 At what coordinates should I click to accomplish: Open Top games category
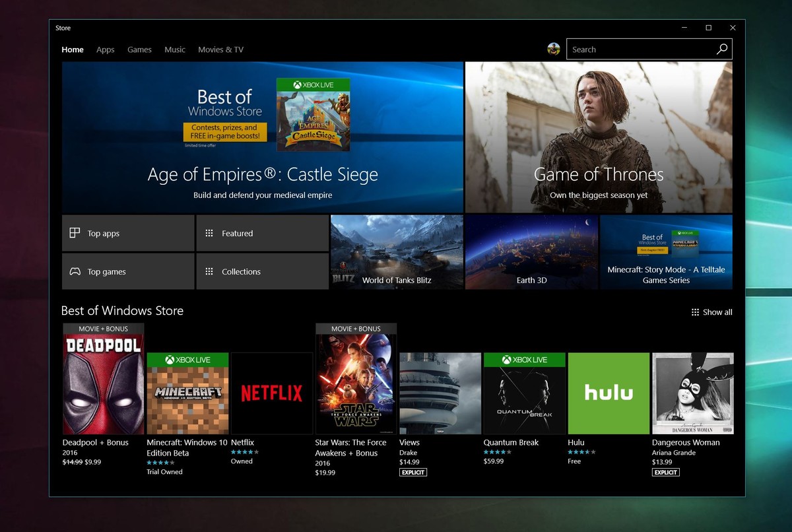pyautogui.click(x=128, y=271)
